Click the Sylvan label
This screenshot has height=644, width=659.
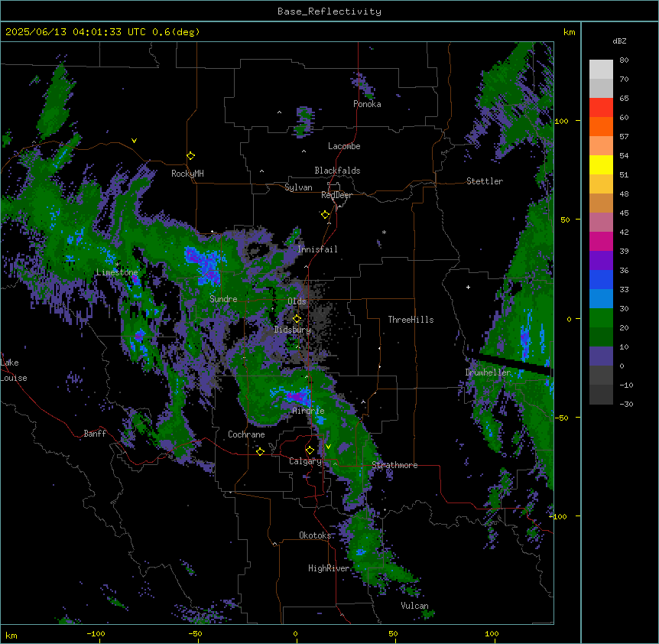(x=298, y=187)
